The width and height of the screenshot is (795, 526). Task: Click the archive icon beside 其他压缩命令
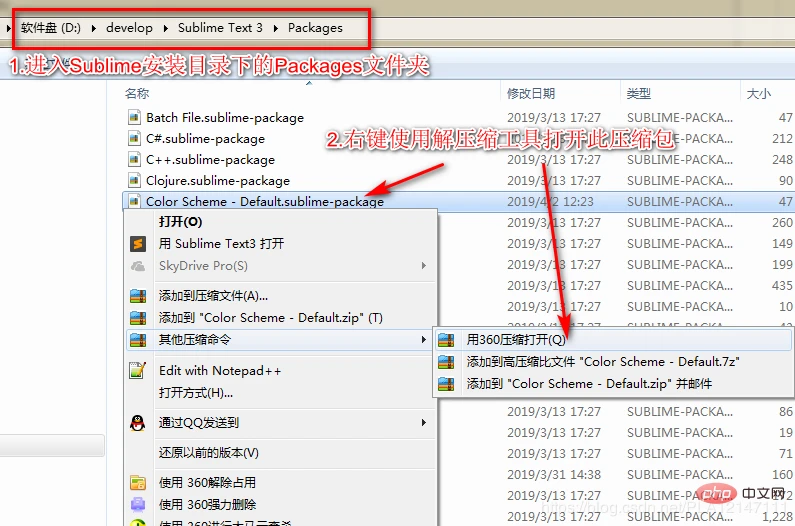pos(138,340)
